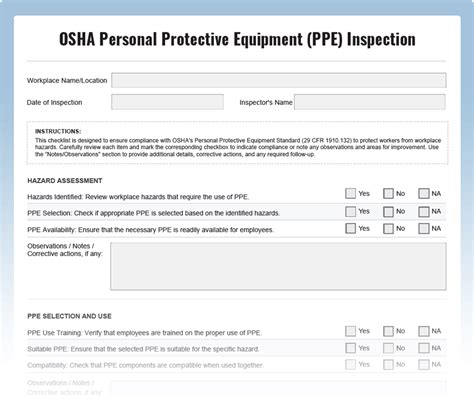The height and width of the screenshot is (405, 474).
Task: Click the Workplace Name/Location input field
Action: tap(279, 80)
